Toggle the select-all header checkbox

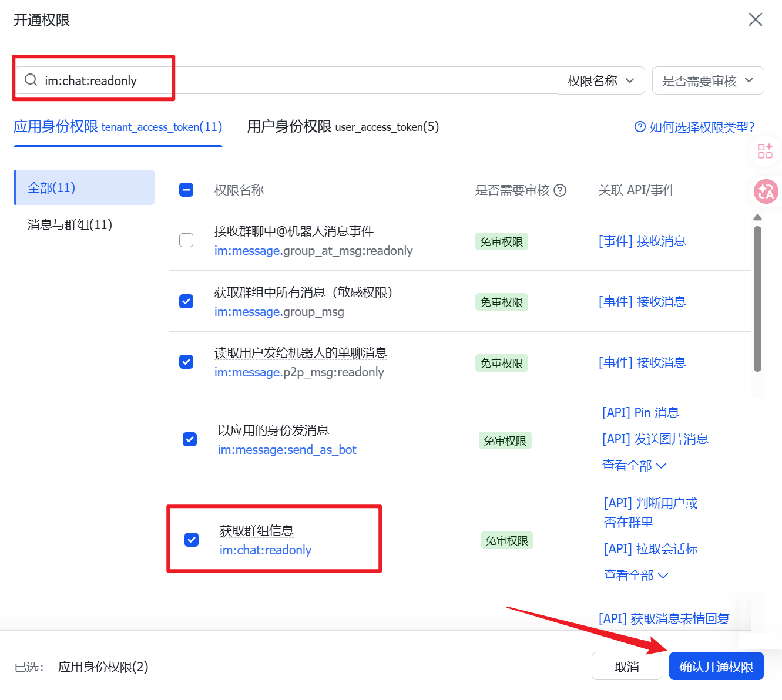186,190
